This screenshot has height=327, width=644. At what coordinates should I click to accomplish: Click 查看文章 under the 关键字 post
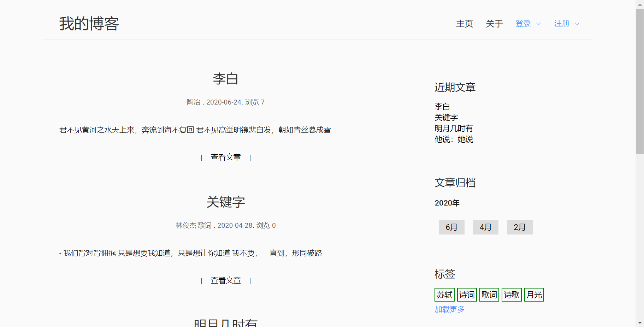(x=225, y=281)
